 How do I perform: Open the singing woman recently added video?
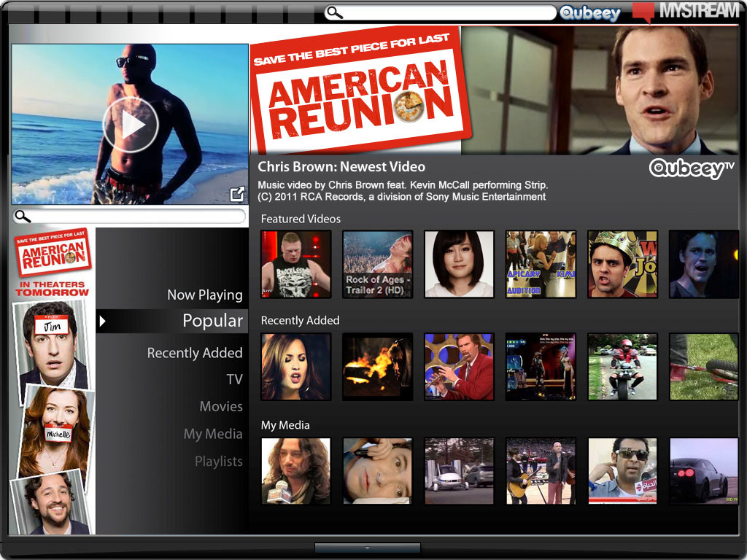click(296, 366)
